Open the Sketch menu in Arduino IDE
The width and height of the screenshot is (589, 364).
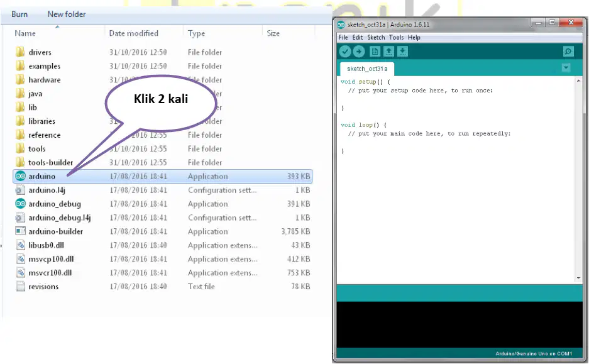[376, 38]
